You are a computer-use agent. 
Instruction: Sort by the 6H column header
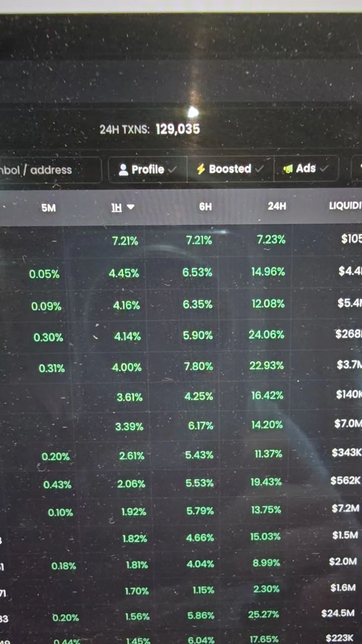pos(205,207)
